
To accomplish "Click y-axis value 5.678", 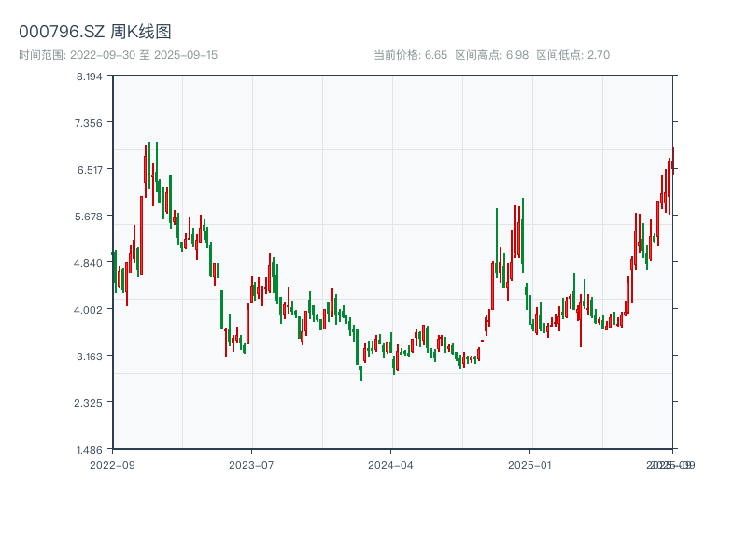I will click(x=88, y=217).
